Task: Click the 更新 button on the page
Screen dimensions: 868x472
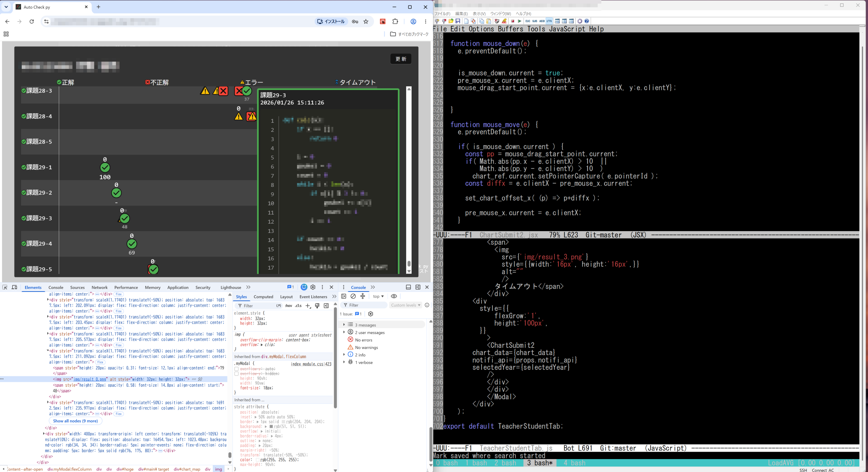Action: click(401, 59)
